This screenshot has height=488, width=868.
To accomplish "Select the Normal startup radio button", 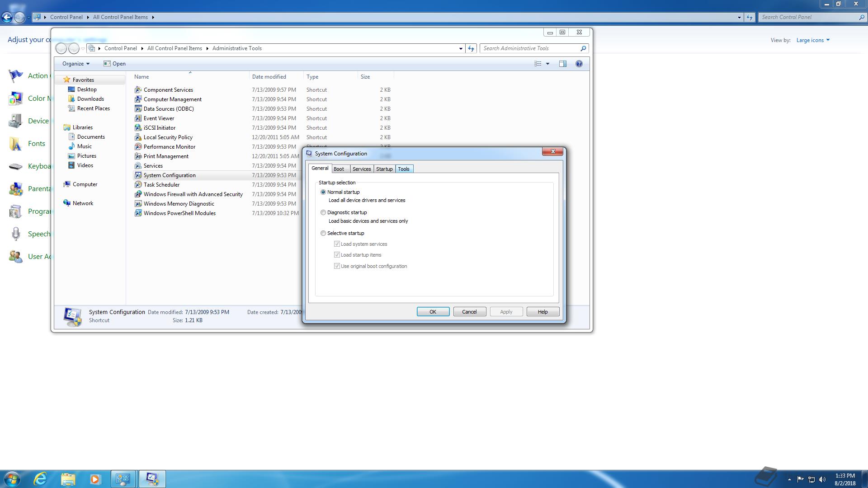I will coord(323,192).
